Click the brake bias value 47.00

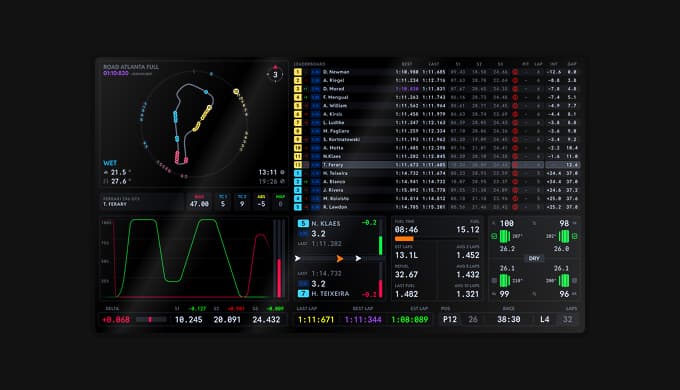(x=199, y=204)
